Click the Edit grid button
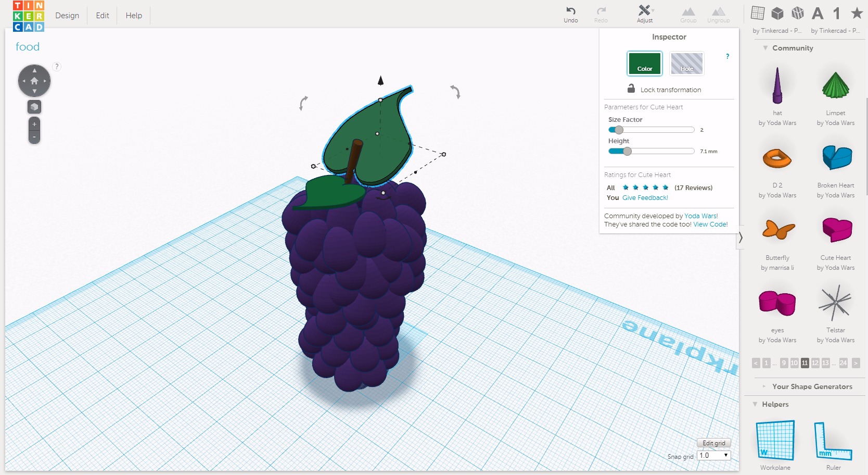868x475 pixels. 714,443
